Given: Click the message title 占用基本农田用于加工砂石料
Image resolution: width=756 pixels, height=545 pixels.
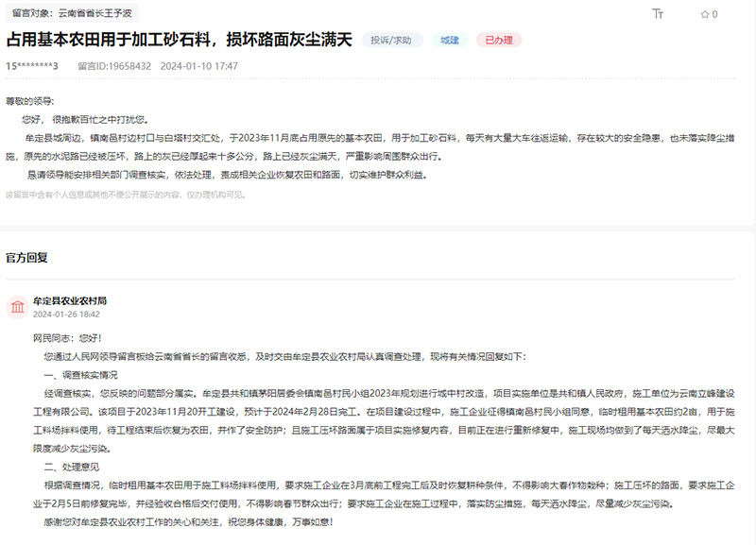Looking at the screenshot, I should click(180, 40).
